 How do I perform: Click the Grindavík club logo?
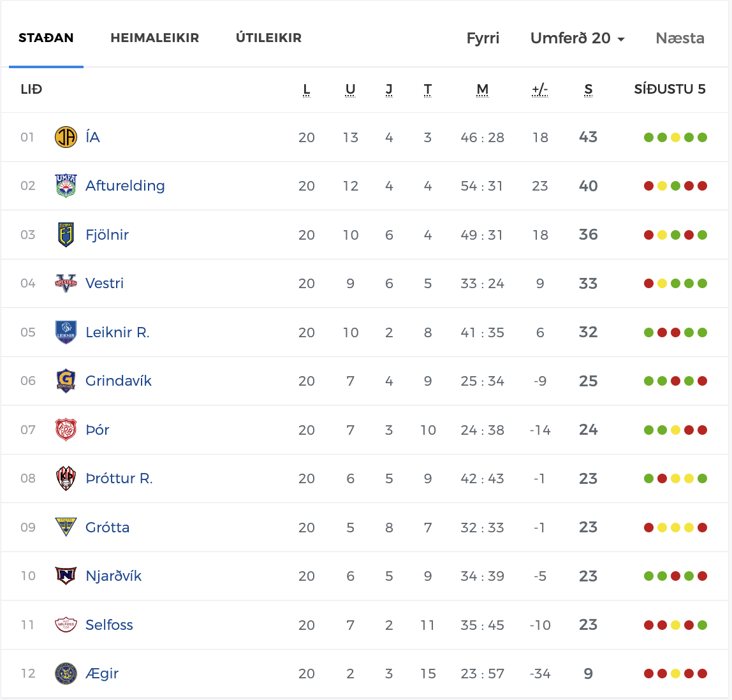66,381
